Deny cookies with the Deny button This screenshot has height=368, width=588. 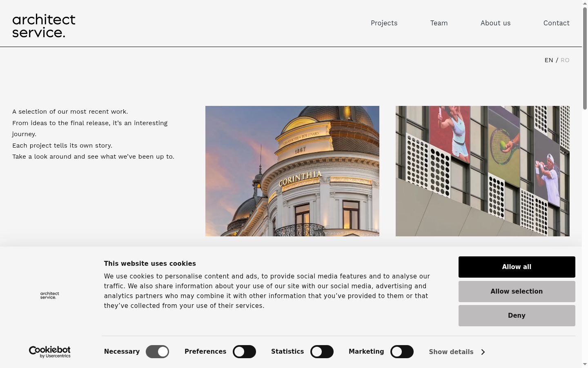(517, 316)
